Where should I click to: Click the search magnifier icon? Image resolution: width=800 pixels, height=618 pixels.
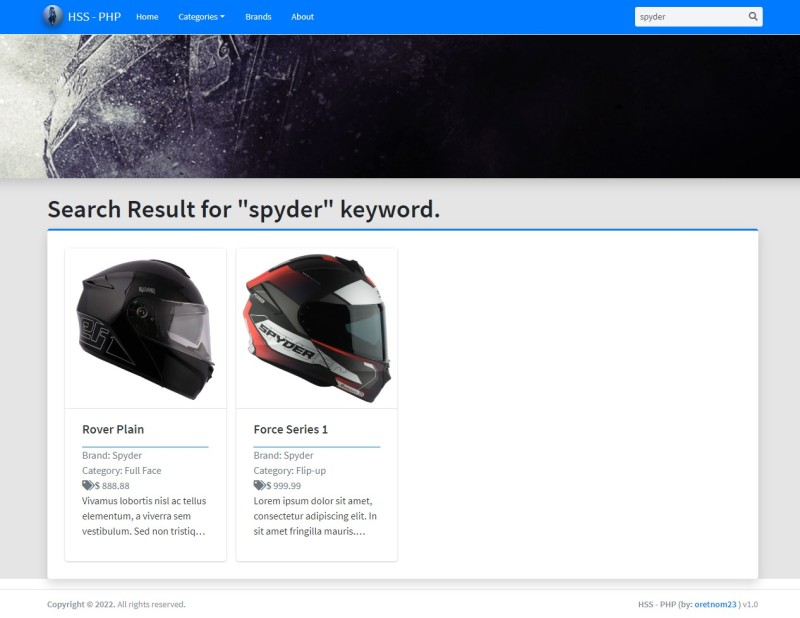(x=753, y=16)
